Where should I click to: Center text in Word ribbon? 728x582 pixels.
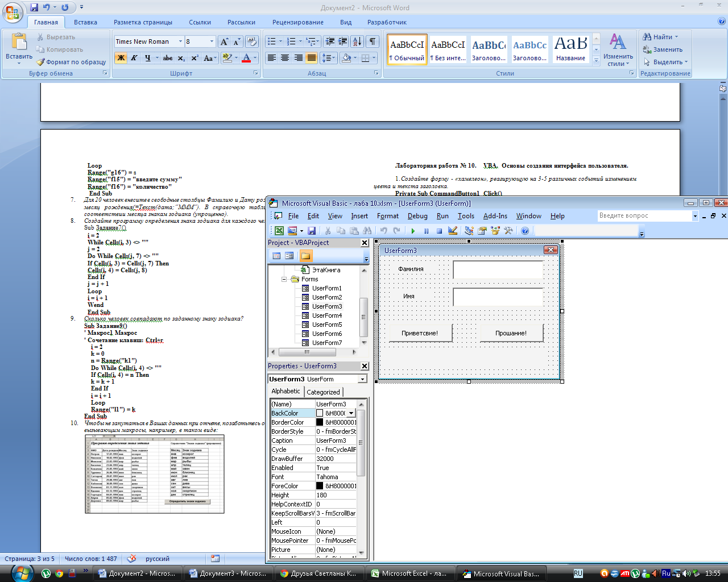click(x=285, y=58)
